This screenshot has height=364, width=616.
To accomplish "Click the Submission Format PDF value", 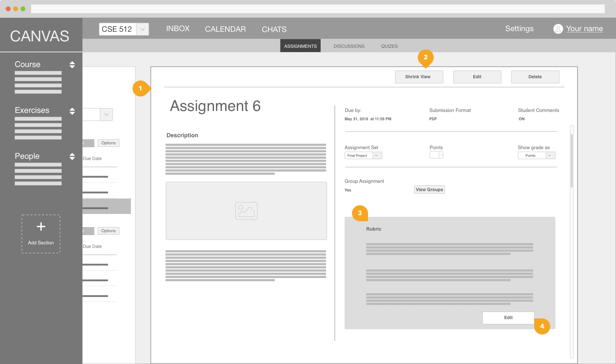I will [x=433, y=119].
